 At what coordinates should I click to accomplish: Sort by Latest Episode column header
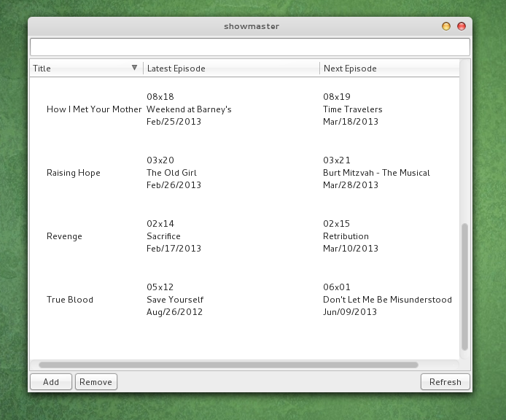[x=231, y=69]
